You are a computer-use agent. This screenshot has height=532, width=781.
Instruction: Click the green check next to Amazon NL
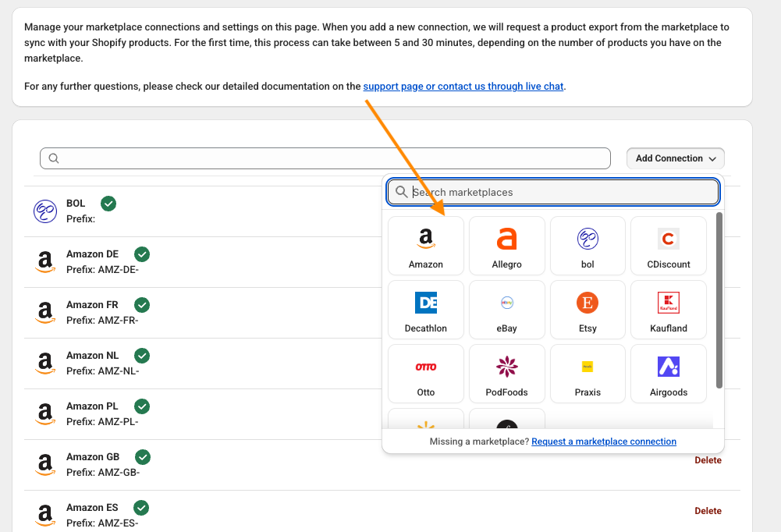(142, 356)
